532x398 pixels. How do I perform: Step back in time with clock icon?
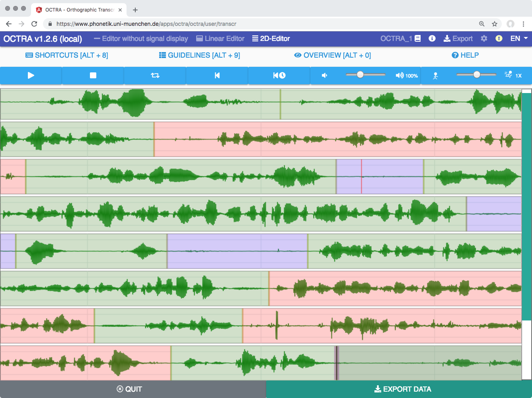click(x=279, y=76)
